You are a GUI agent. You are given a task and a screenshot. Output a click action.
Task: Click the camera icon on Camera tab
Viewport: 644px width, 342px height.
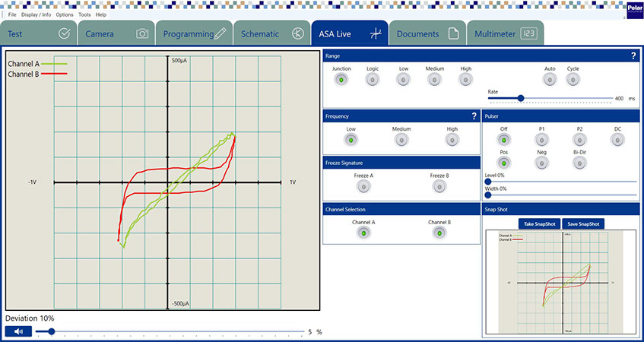[x=142, y=34]
